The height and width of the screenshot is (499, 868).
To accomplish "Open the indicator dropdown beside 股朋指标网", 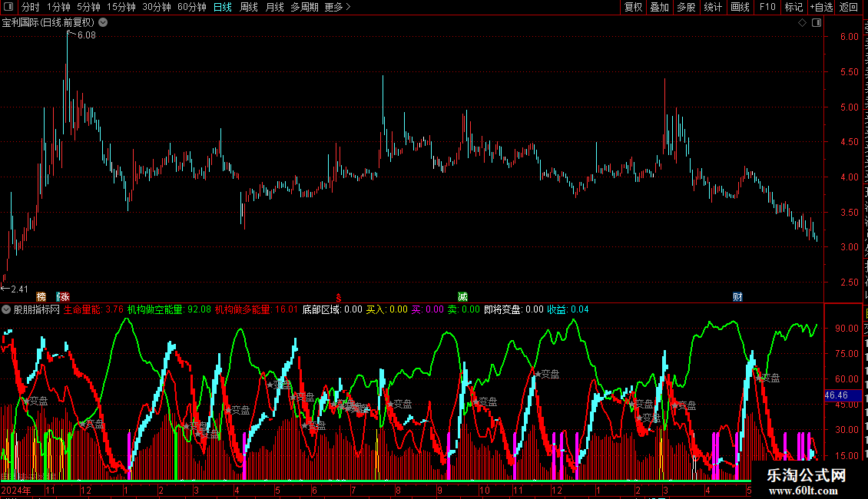I will (x=6, y=310).
